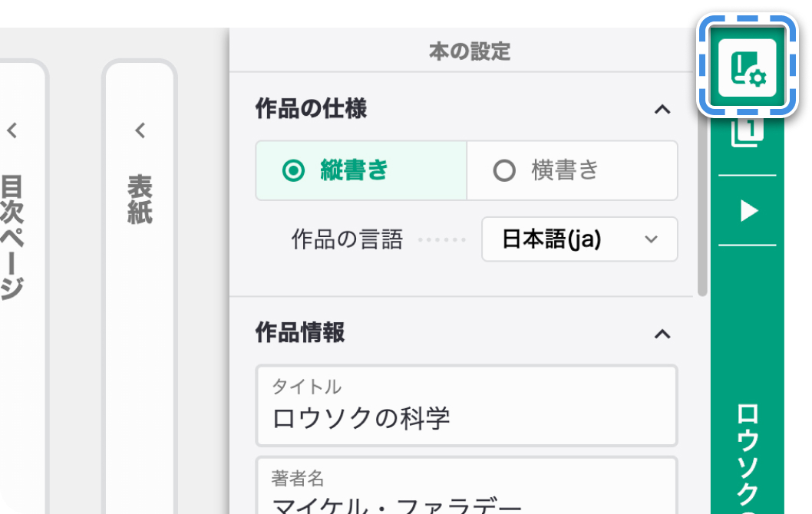This screenshot has height=514, width=812.
Task: Click the settings panel scrollbar
Action: click(702, 184)
